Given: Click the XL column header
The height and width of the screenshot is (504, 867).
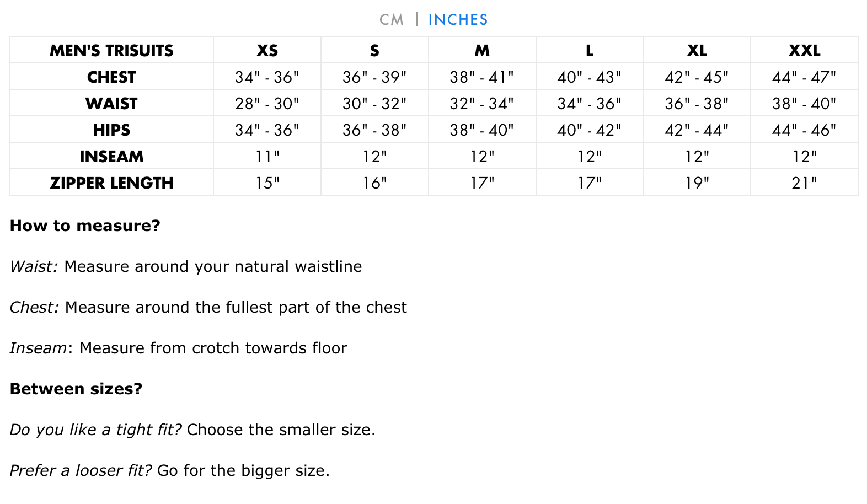Looking at the screenshot, I should [697, 50].
